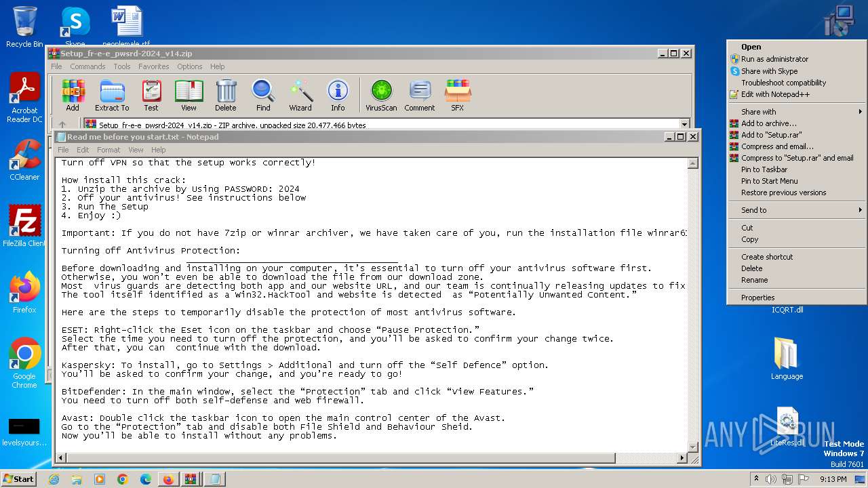Open Windows Explorer folder icon on taskbar
This screenshot has width=868, height=488.
point(77,479)
